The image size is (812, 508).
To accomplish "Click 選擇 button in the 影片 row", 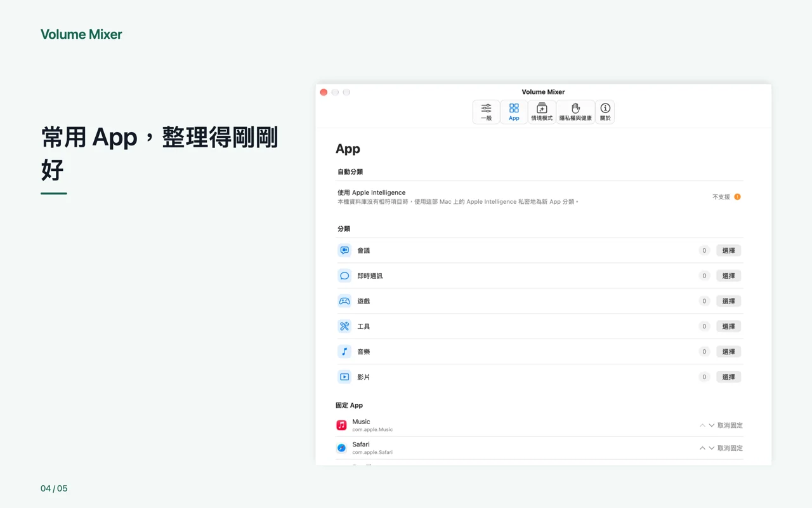I will [729, 377].
